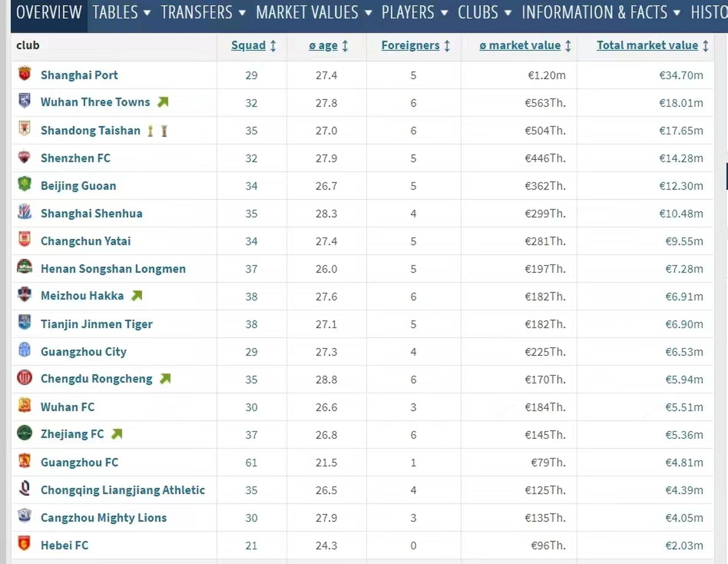This screenshot has height=564, width=728.
Task: Sort table by Squad column
Action: pos(248,45)
